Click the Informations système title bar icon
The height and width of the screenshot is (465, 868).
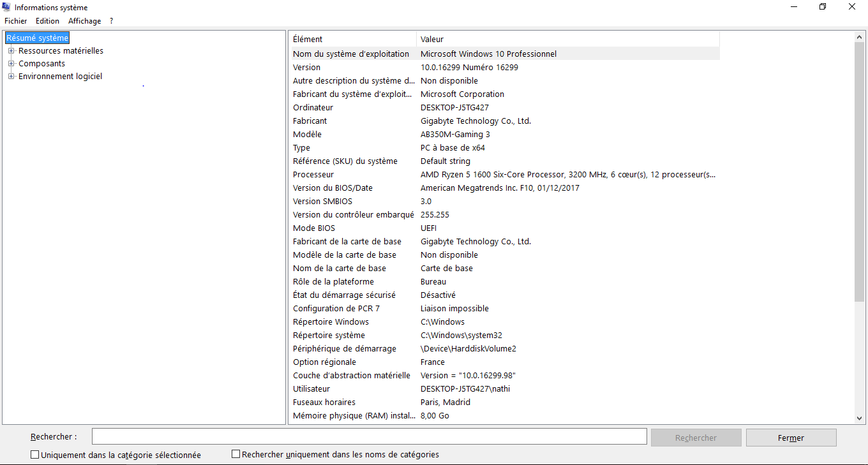pyautogui.click(x=6, y=7)
